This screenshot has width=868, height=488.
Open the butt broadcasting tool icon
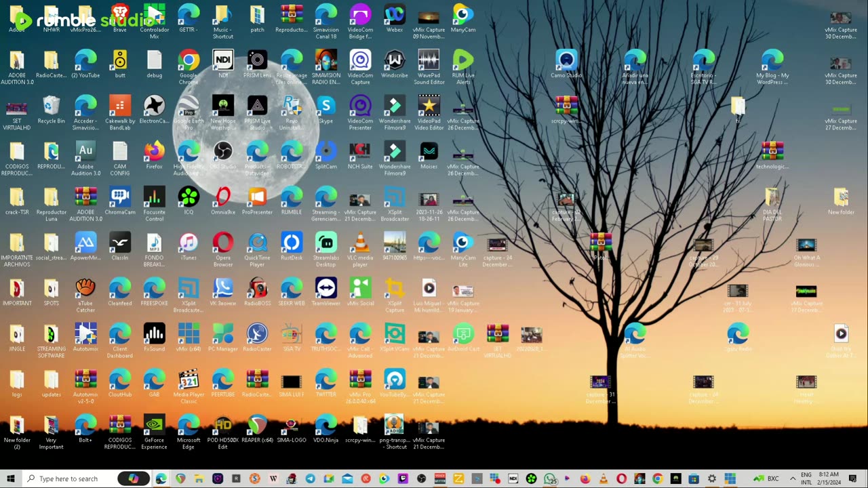click(x=120, y=64)
